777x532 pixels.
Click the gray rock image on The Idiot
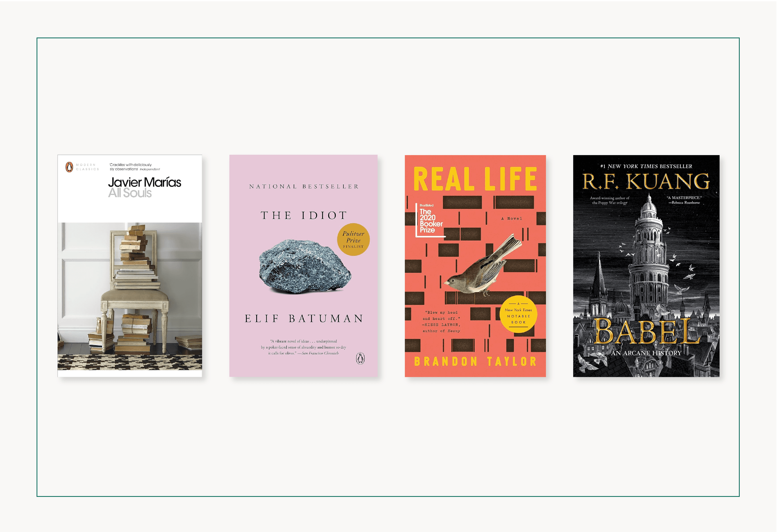click(x=305, y=266)
